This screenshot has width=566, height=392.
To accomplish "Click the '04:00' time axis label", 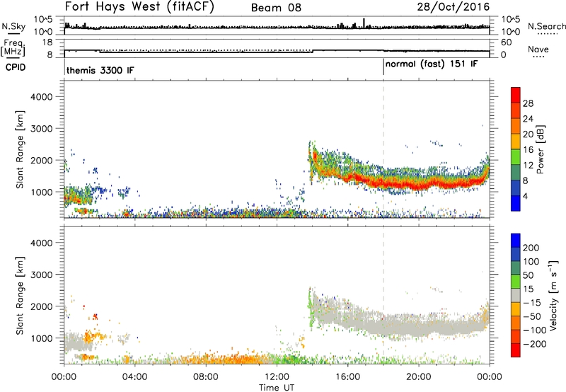I will (x=134, y=377).
